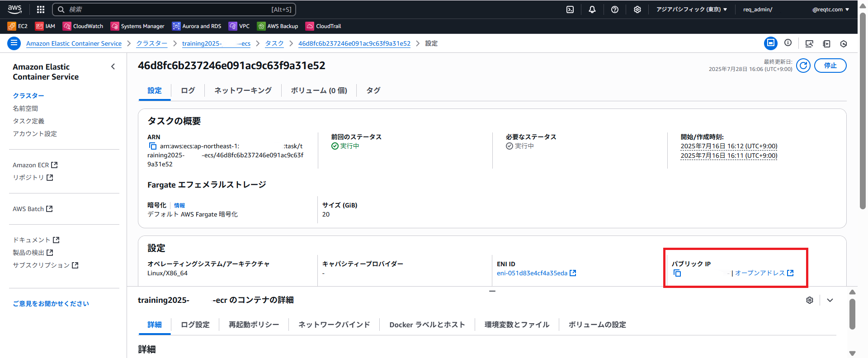Switch to the タグ tab
Screen dimensions: 868x358
[373, 90]
